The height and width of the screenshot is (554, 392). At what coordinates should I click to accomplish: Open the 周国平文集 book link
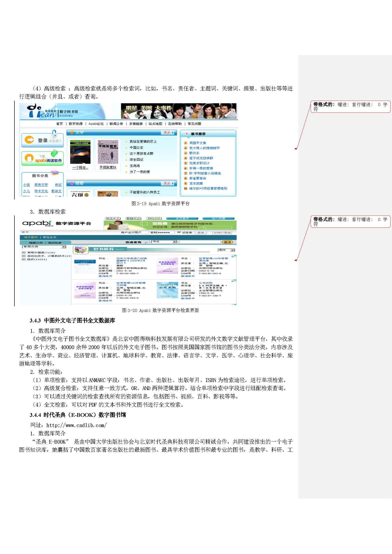197,143
